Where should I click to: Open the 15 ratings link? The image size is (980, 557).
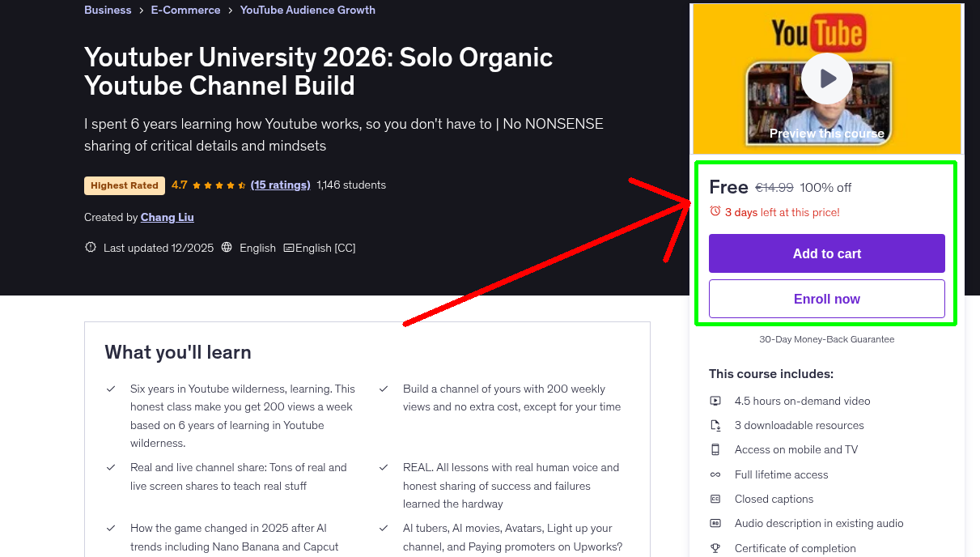click(280, 185)
